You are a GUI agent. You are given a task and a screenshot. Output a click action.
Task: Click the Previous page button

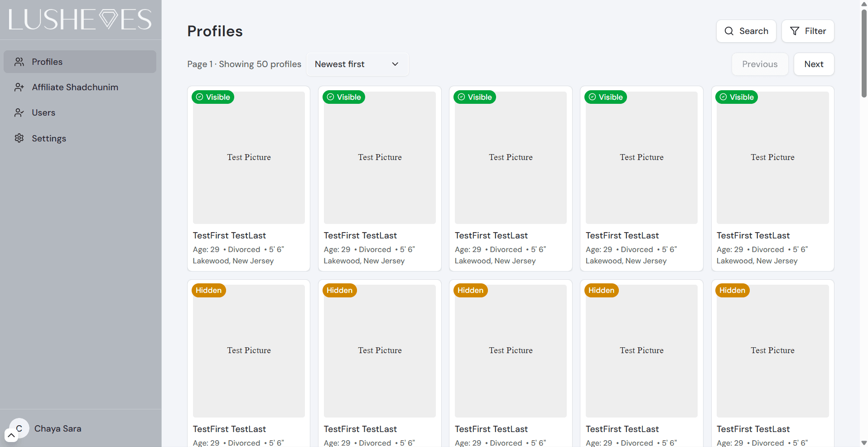pos(760,64)
